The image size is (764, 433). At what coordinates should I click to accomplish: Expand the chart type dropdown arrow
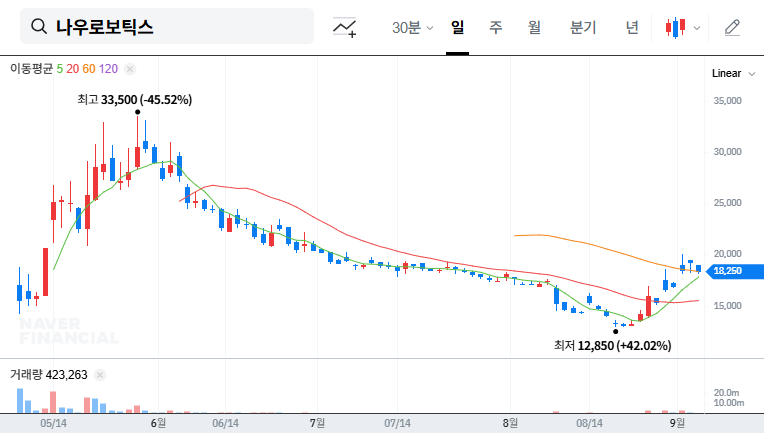click(x=697, y=28)
